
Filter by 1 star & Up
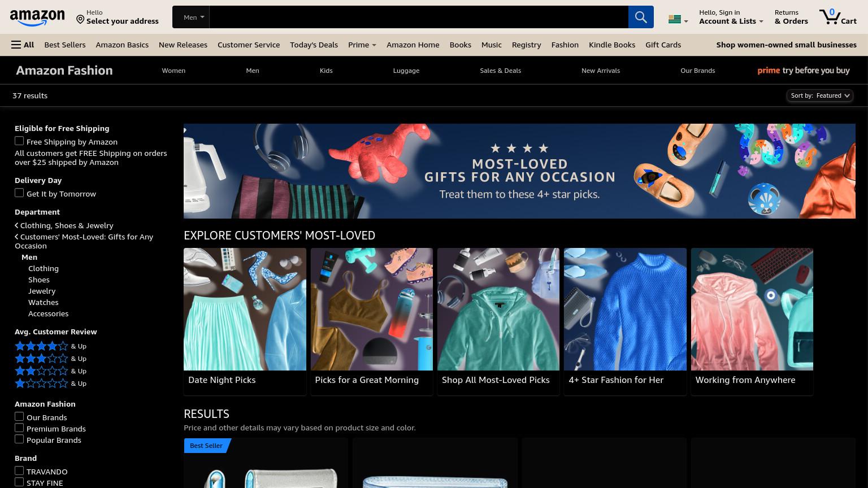tap(50, 383)
